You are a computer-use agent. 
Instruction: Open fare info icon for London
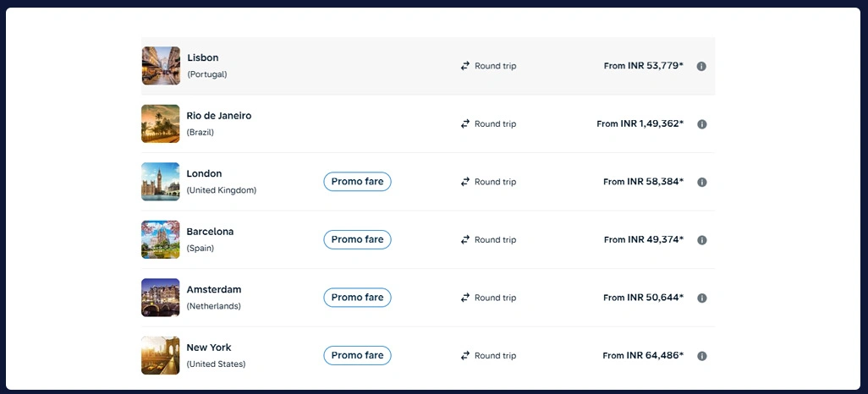pos(702,182)
